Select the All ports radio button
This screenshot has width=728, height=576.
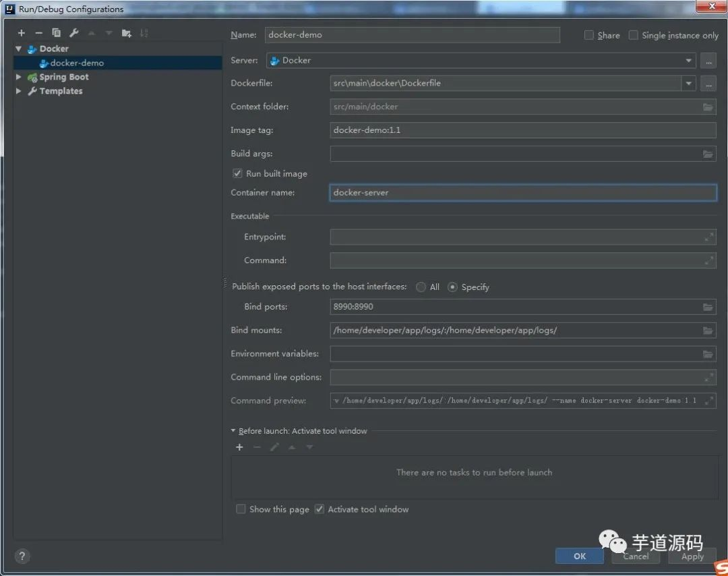(x=421, y=287)
